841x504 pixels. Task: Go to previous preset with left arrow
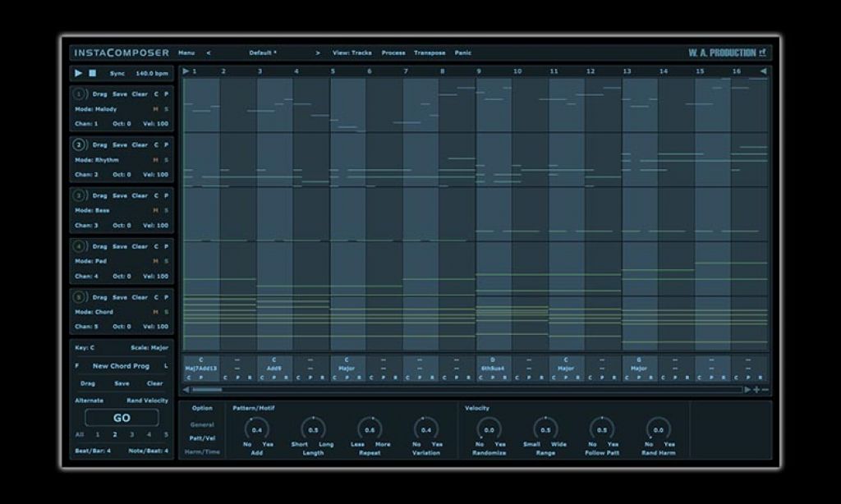tap(209, 53)
